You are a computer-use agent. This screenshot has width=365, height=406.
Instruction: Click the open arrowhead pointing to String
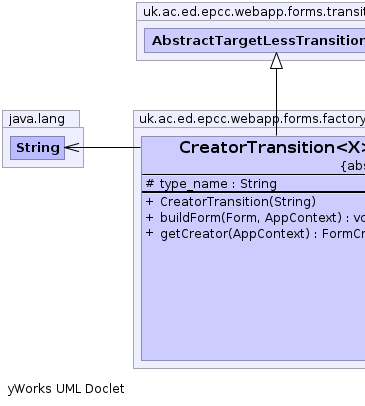tap(72, 147)
